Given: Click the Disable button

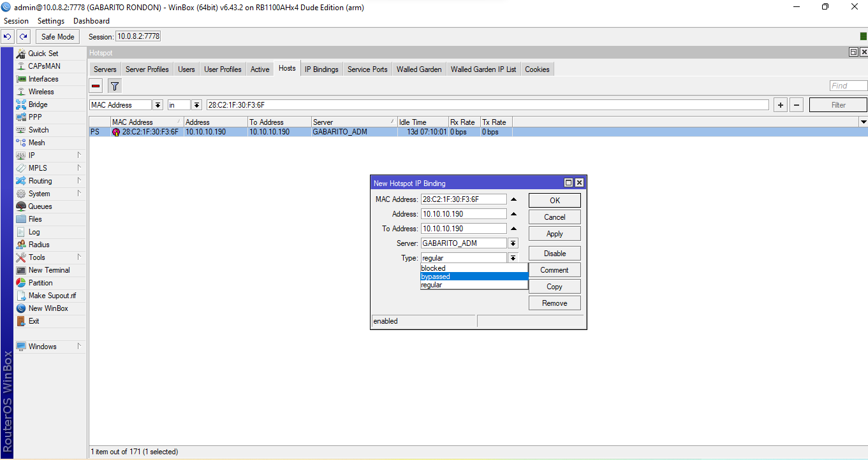Looking at the screenshot, I should click(555, 254).
